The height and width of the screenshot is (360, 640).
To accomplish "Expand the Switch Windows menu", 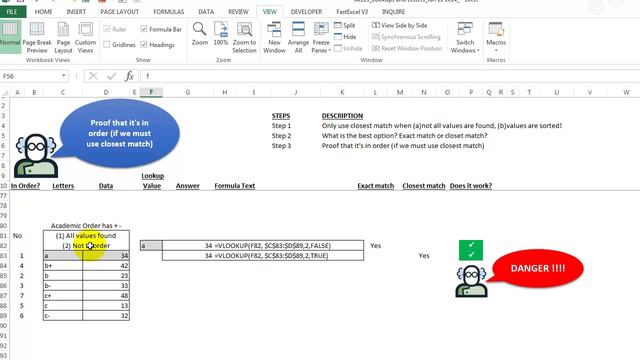I will (465, 38).
